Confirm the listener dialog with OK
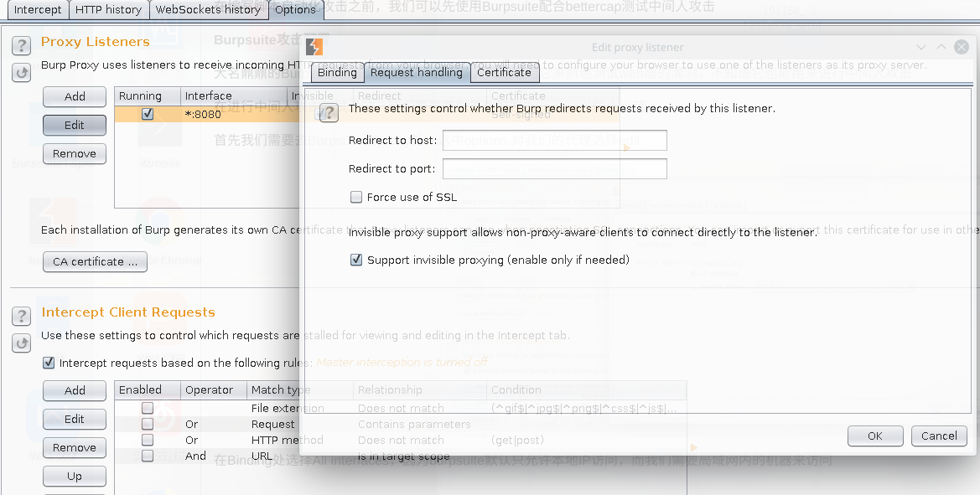This screenshot has width=980, height=495. click(x=875, y=436)
